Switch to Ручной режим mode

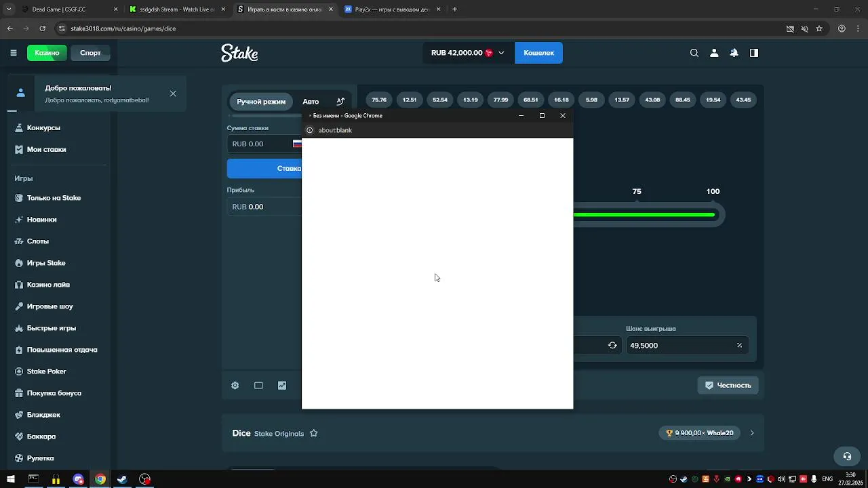(x=261, y=102)
